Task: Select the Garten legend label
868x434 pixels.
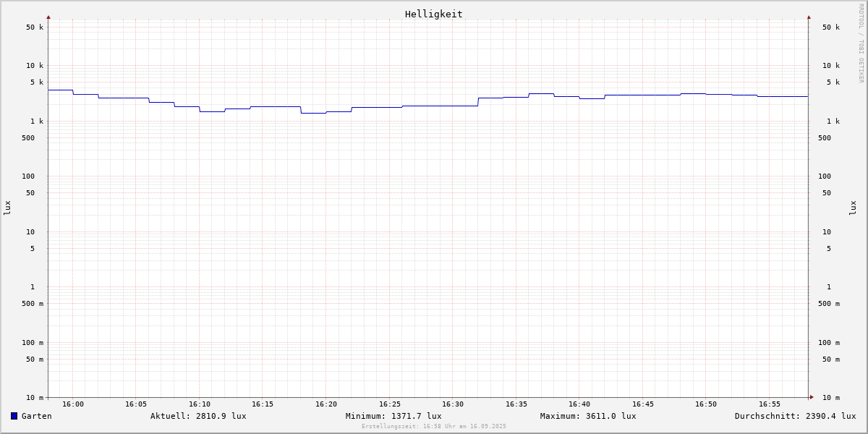Action: tap(36, 416)
